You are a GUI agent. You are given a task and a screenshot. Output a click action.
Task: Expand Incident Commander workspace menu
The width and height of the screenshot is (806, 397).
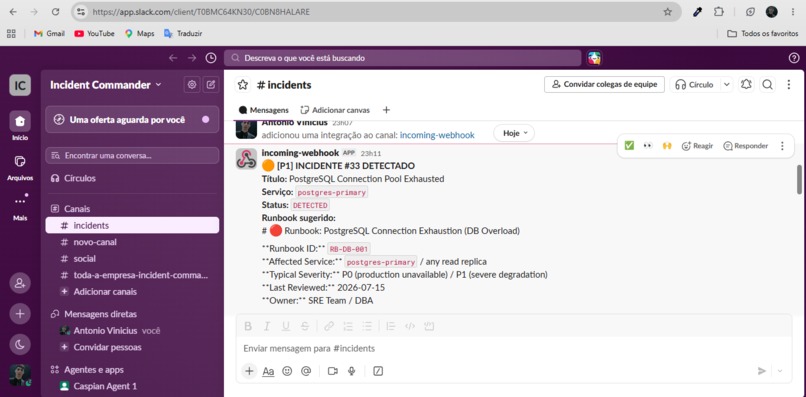coord(106,85)
